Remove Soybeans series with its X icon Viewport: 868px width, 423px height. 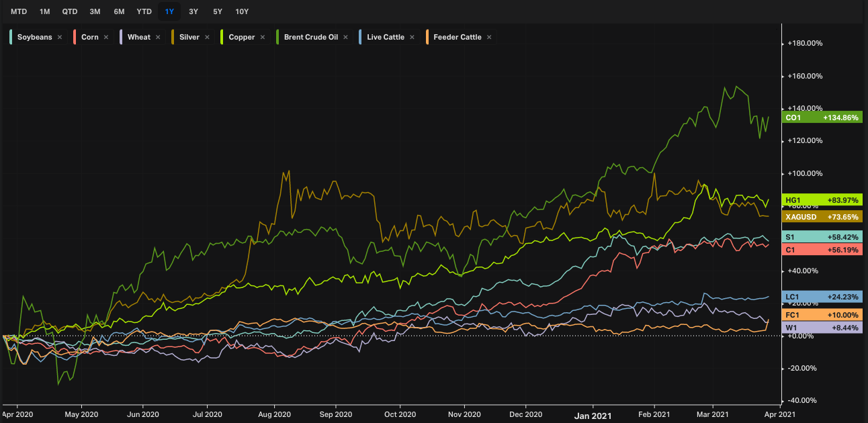coord(60,38)
